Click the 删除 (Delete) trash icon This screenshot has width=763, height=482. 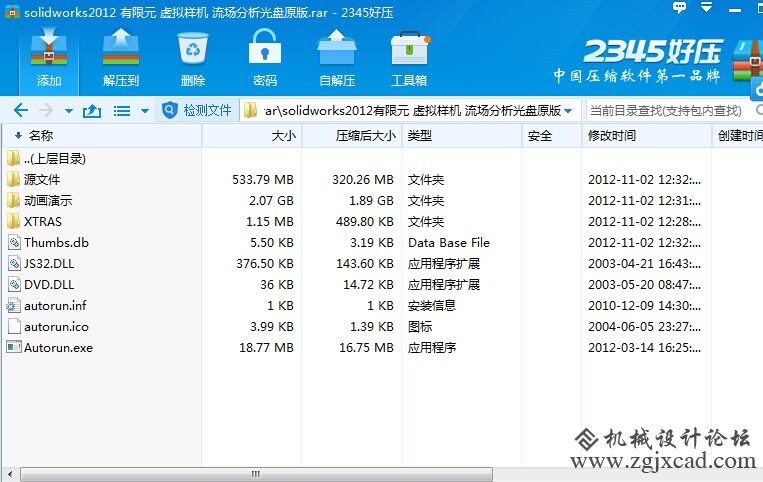pyautogui.click(x=193, y=57)
